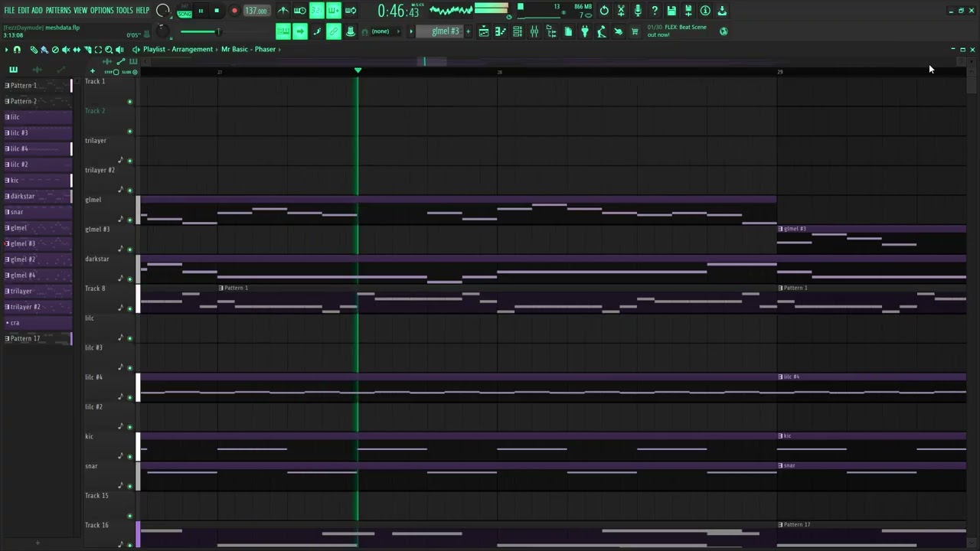The image size is (980, 551).
Task: Select the delete tool
Action: pyautogui.click(x=55, y=49)
